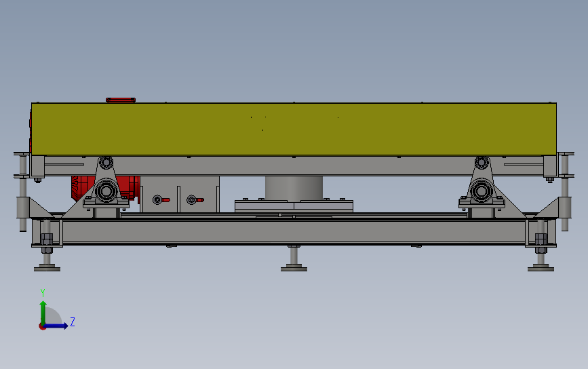This screenshot has height=369, width=588.
Task: Select the red cap on top of the cover
Action: coord(121,100)
